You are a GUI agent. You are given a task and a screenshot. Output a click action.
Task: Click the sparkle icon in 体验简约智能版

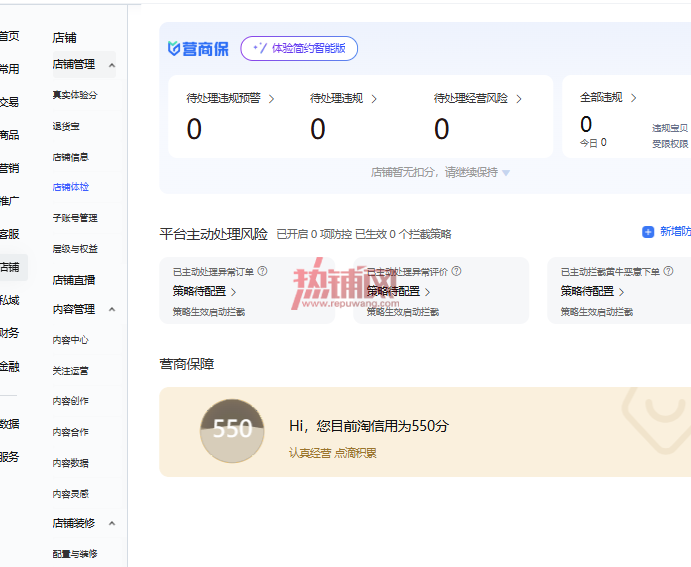pyautogui.click(x=260, y=48)
